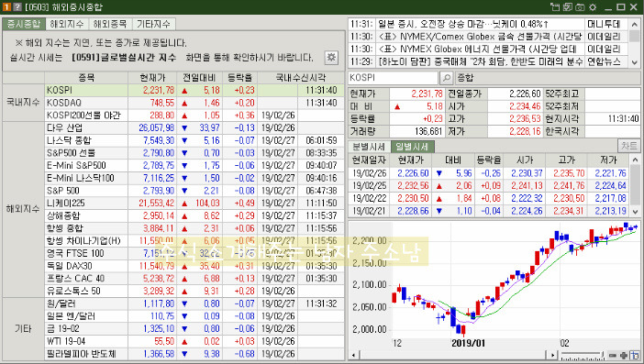Click the 차트 button
644x364 pixels.
[628, 146]
